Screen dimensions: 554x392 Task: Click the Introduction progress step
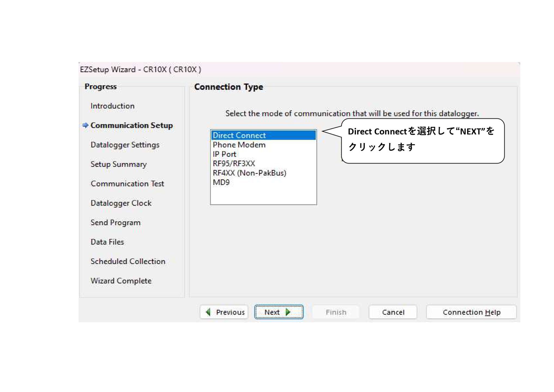(112, 106)
